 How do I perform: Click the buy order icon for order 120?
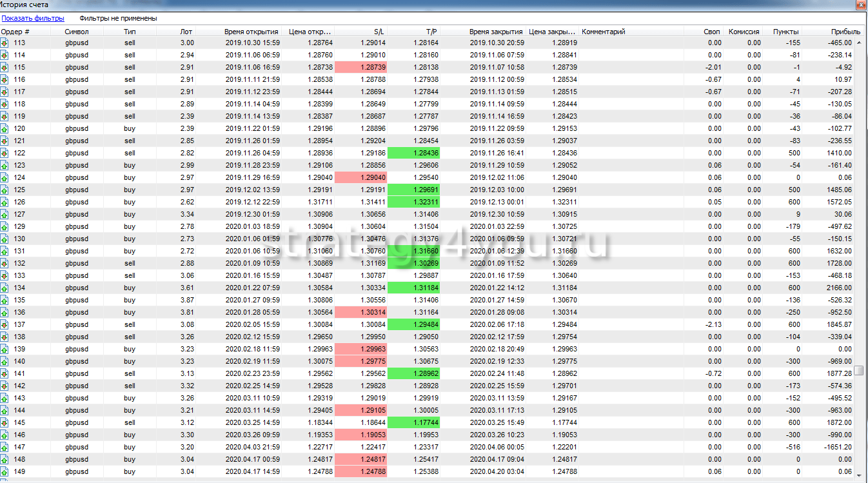click(x=4, y=128)
